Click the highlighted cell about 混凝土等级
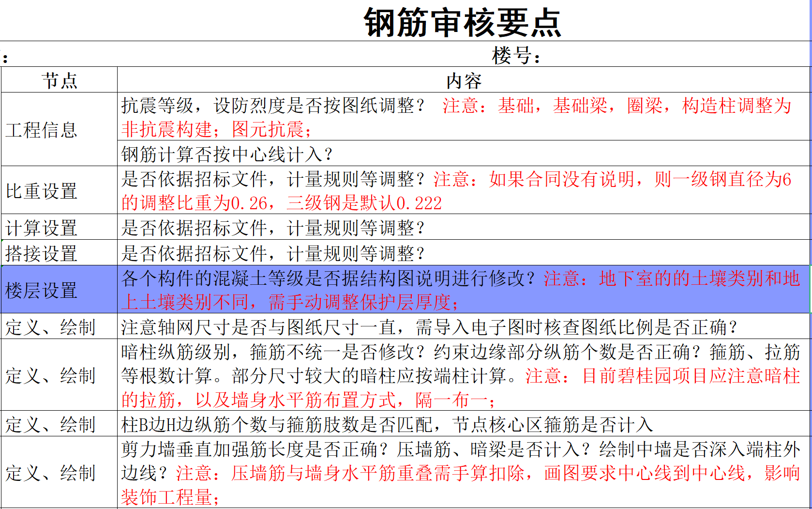 [464, 290]
